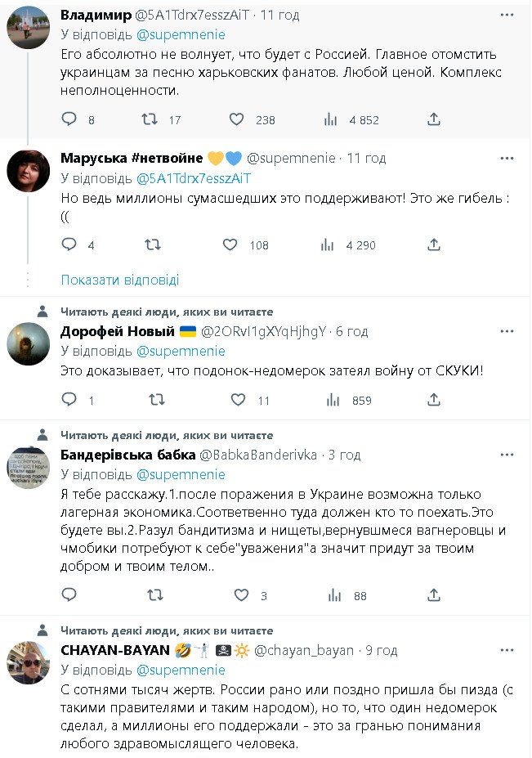
Task: Open @supemnenie mention in Владимир's reply header
Action: (180, 35)
